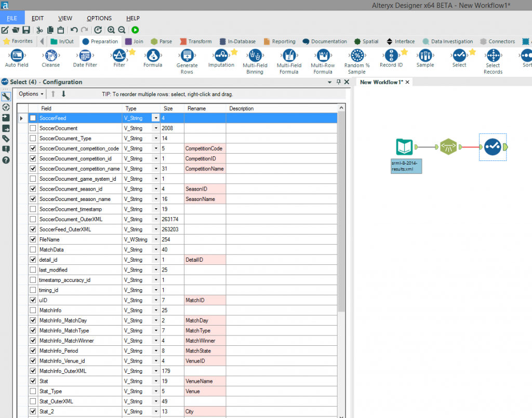The width and height of the screenshot is (532, 418).
Task: Click the Formula tool icon
Action: (x=153, y=55)
